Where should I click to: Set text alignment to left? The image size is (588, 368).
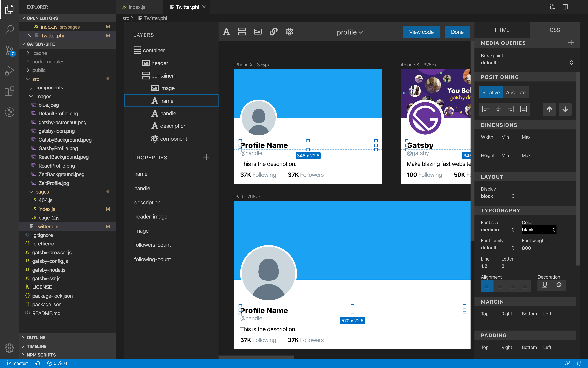487,286
